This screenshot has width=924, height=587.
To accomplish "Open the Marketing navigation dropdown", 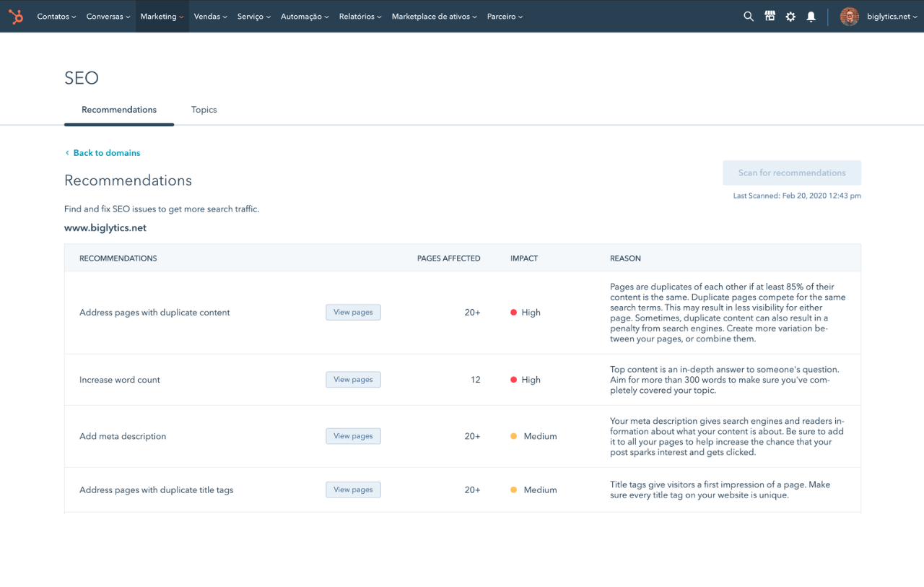I will coord(162,16).
